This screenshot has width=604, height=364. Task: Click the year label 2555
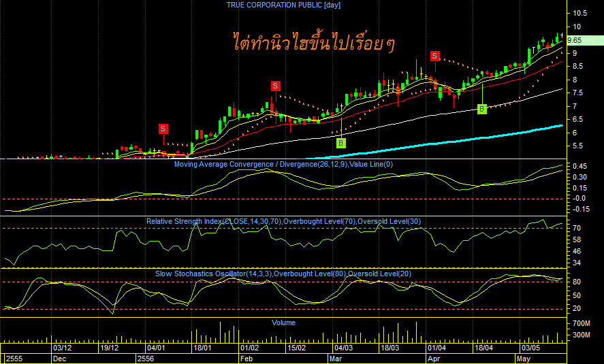click(x=14, y=359)
